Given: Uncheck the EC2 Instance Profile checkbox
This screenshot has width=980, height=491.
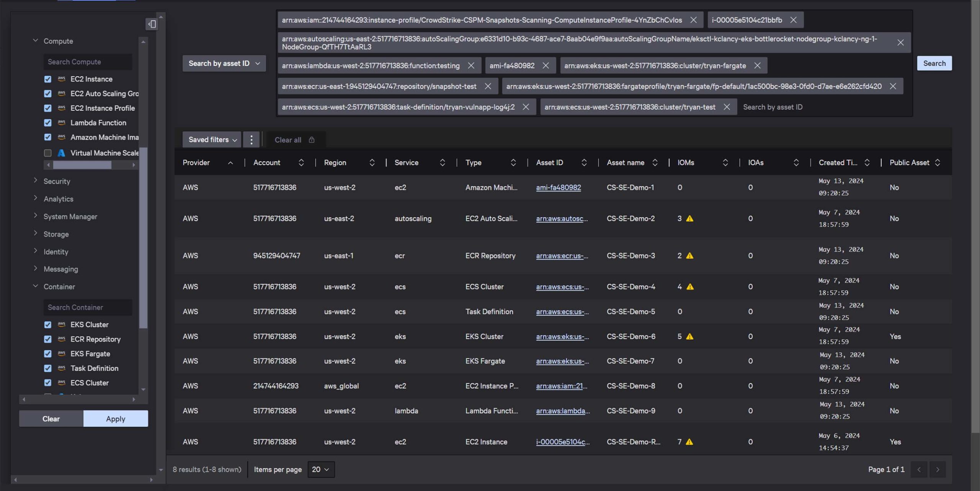Looking at the screenshot, I should click(48, 108).
